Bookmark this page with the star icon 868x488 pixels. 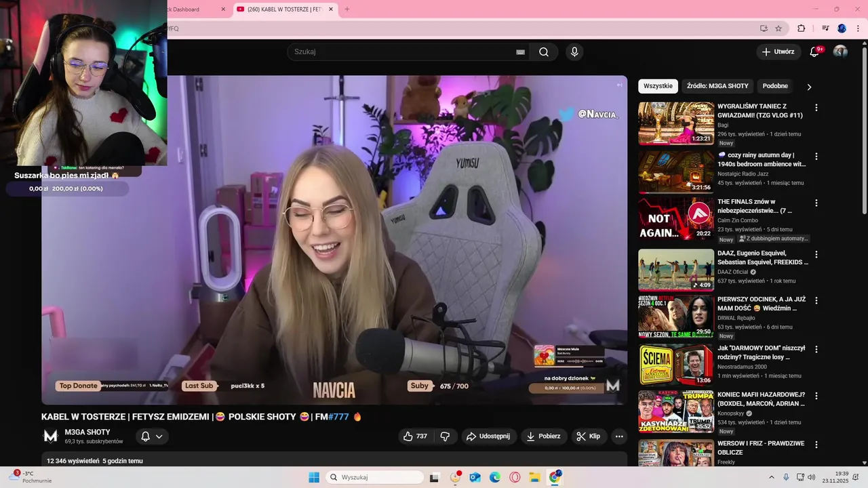(x=778, y=28)
